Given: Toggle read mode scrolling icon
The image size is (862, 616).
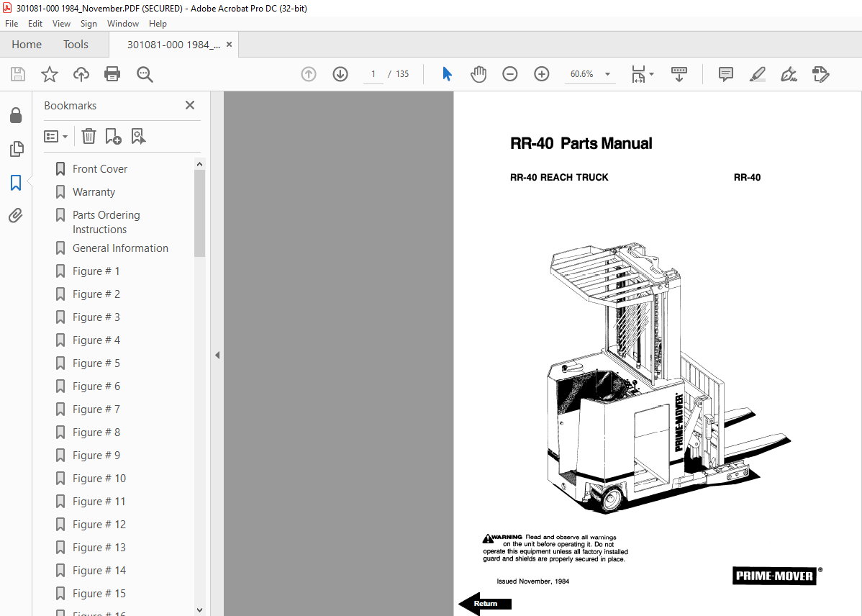Looking at the screenshot, I should (x=679, y=74).
